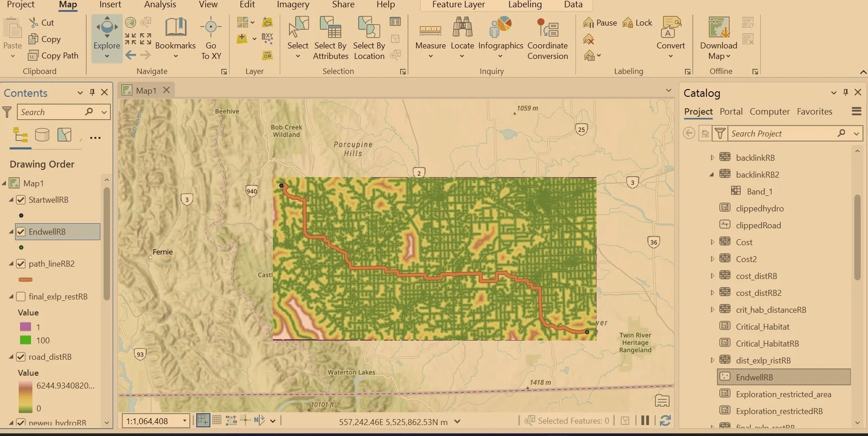Image resolution: width=868 pixels, height=436 pixels.
Task: Close the Map1 view tab
Action: coord(167,90)
